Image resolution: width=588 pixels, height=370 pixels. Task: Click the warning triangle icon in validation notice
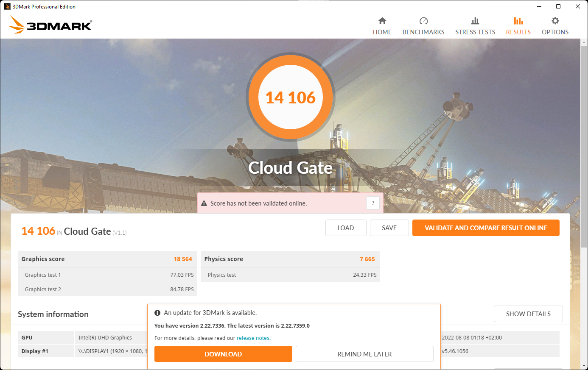(204, 203)
